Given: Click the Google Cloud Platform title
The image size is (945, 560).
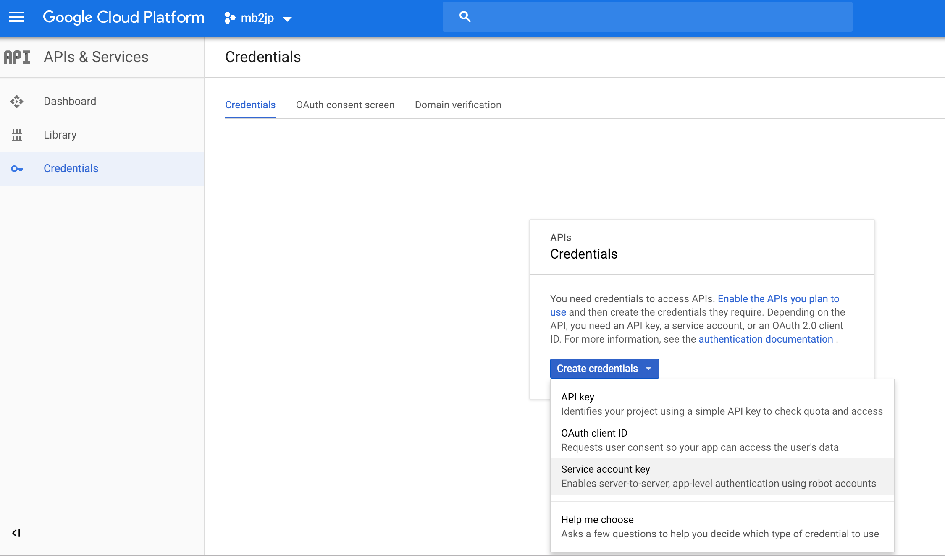Looking at the screenshot, I should point(123,17).
